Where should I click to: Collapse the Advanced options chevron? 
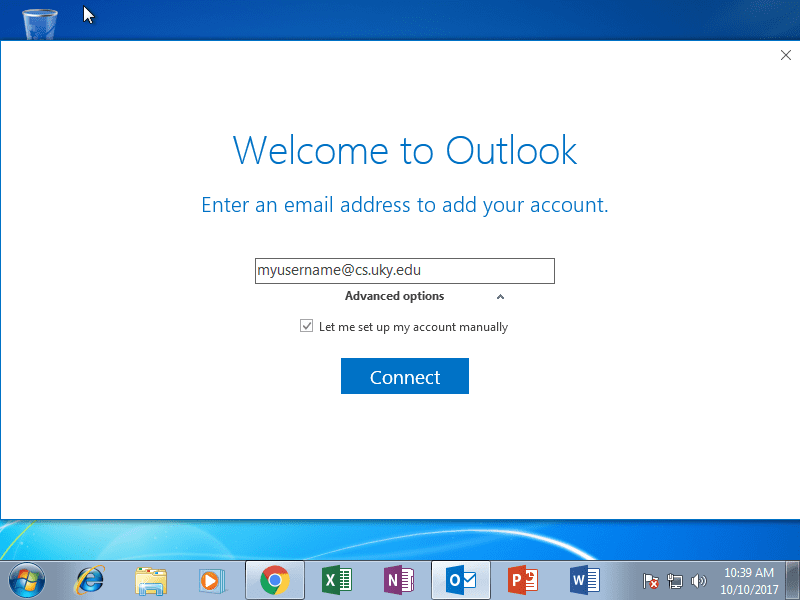[500, 297]
